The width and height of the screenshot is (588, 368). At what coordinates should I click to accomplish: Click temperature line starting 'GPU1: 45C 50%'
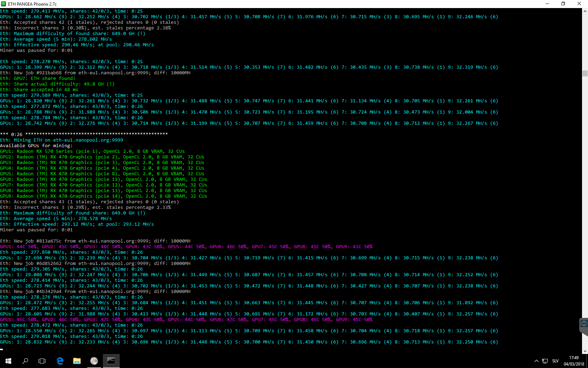(186, 320)
